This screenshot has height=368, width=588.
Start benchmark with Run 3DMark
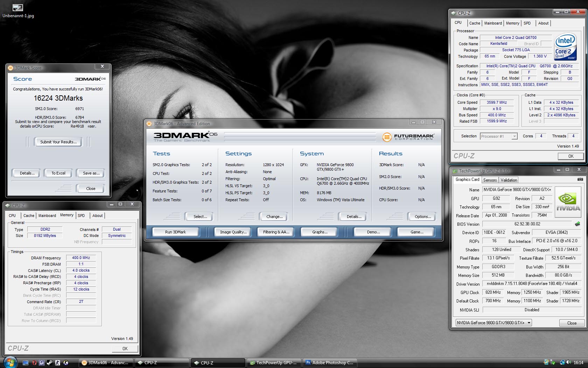(x=175, y=232)
